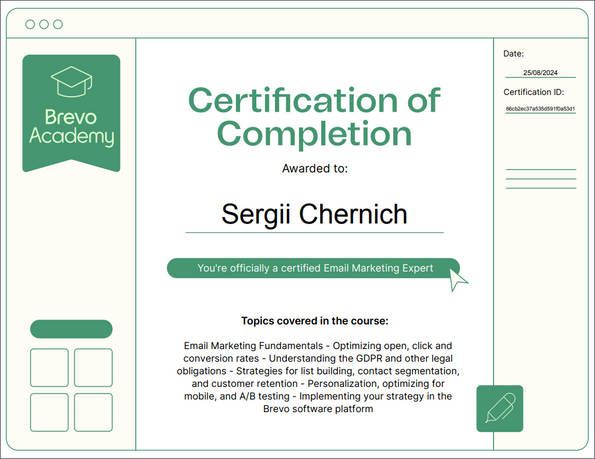
Task: Click the Topics covered in the course heading
Action: coord(315,321)
